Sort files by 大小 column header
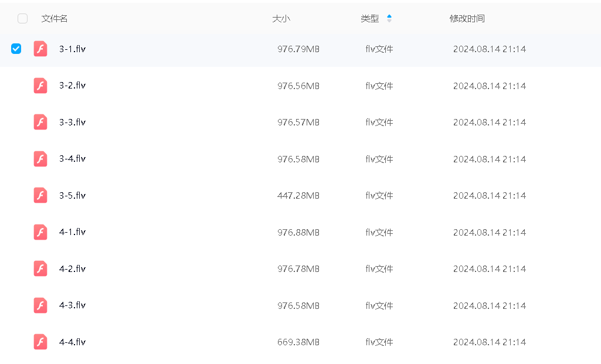 (x=281, y=19)
